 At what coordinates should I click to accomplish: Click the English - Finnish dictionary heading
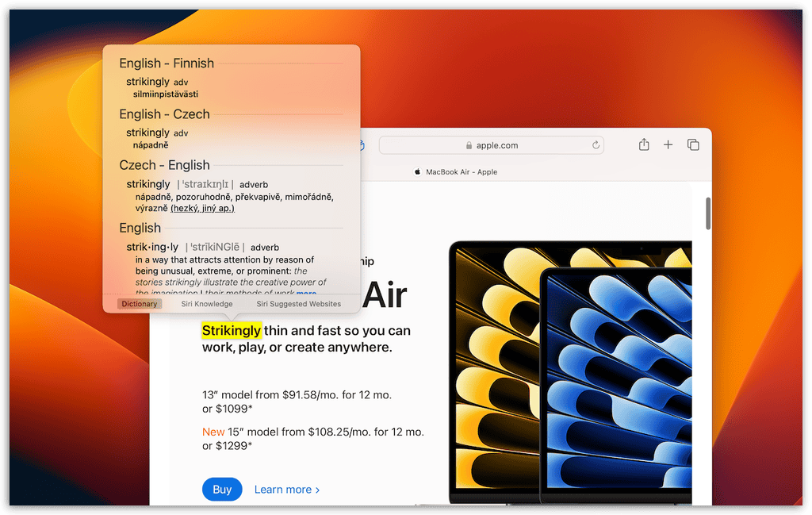point(167,63)
